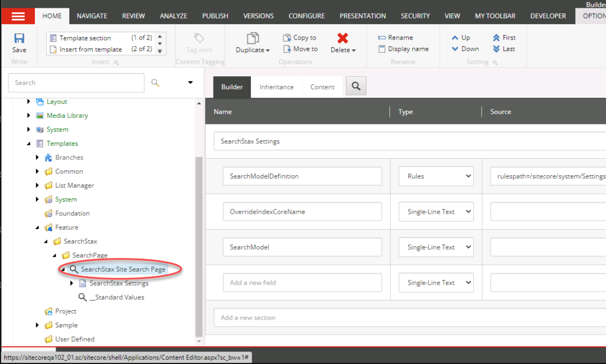This screenshot has height=364, width=606.
Task: Click the tree Search input box
Action: click(76, 83)
